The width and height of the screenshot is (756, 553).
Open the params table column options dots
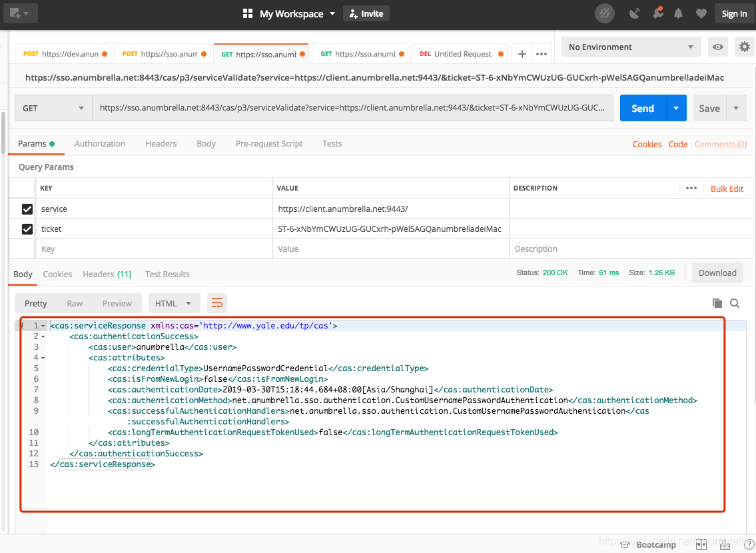[x=691, y=188]
